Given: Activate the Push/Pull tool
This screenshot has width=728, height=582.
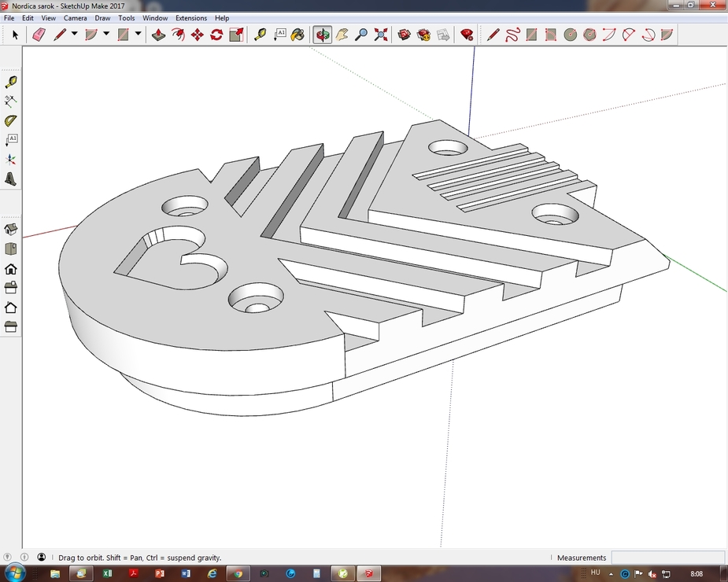Looking at the screenshot, I should (158, 35).
